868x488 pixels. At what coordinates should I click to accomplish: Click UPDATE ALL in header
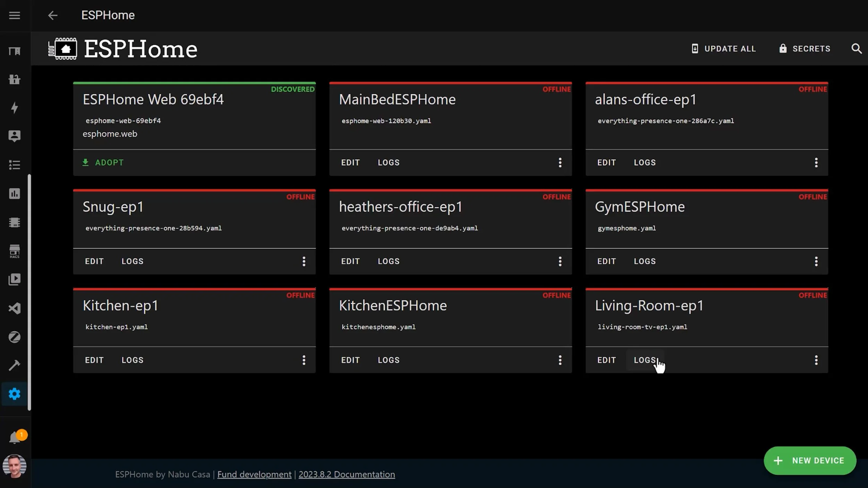click(x=724, y=49)
